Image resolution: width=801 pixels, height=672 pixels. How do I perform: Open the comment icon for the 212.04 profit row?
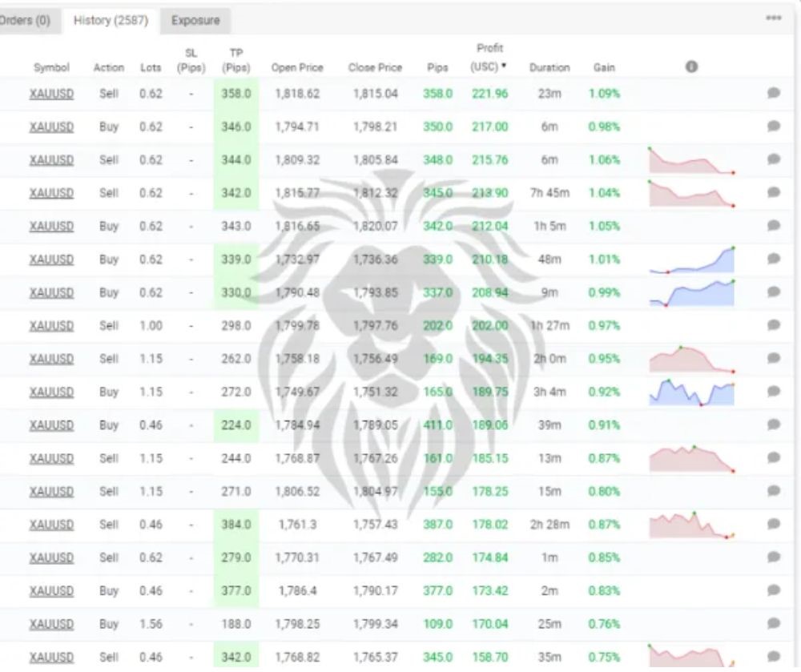pos(774,226)
